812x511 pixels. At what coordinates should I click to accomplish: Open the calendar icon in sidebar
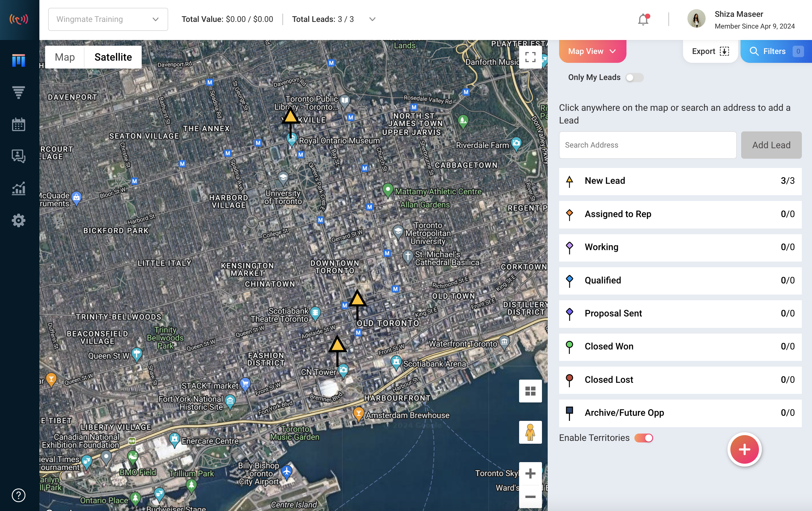(18, 124)
